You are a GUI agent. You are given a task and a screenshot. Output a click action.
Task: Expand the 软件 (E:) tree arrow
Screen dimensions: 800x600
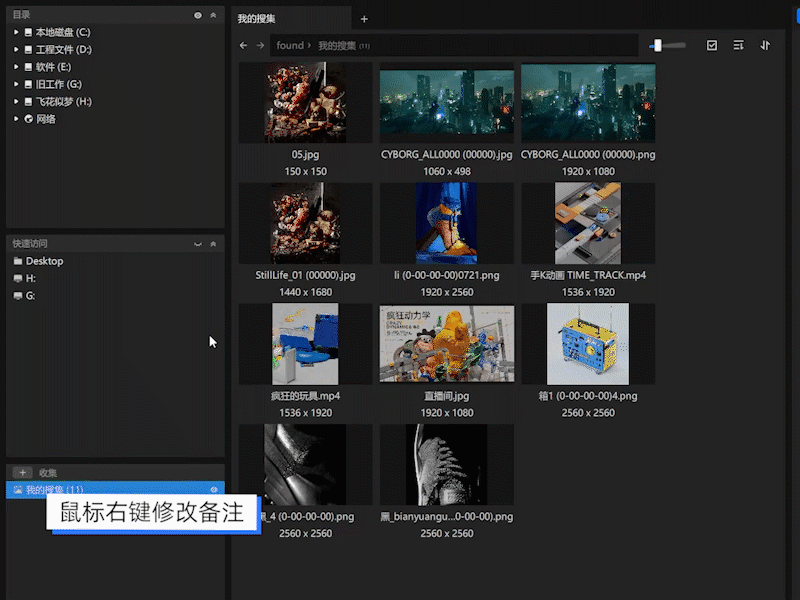pyautogui.click(x=16, y=67)
